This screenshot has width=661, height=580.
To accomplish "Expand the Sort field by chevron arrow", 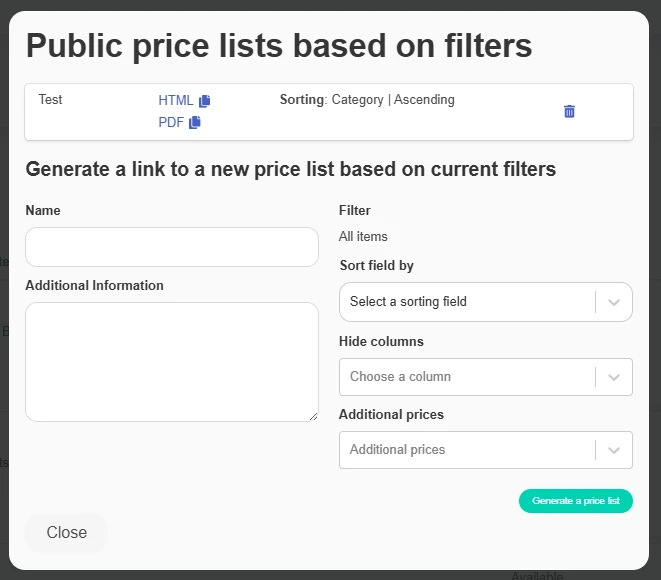I will coord(614,302).
